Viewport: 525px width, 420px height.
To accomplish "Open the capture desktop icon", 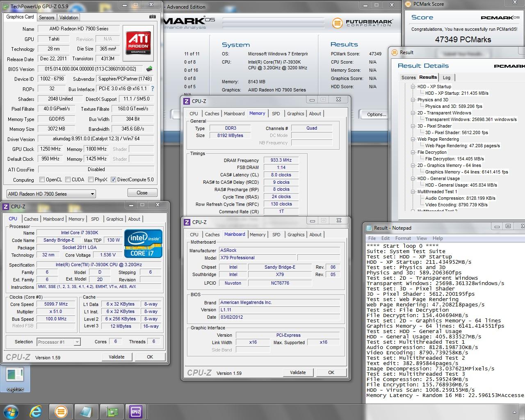I will click(x=15, y=379).
